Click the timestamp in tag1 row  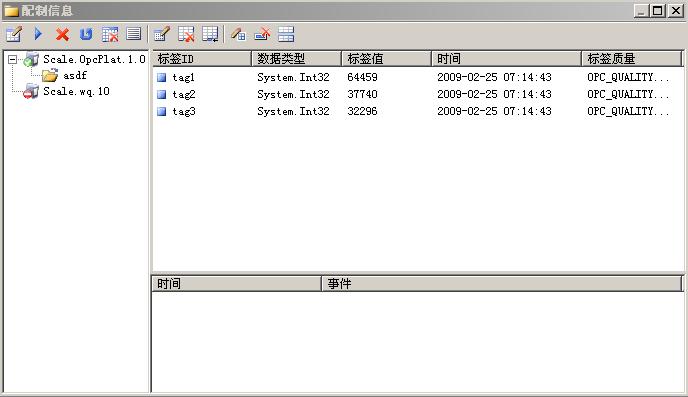(x=494, y=77)
